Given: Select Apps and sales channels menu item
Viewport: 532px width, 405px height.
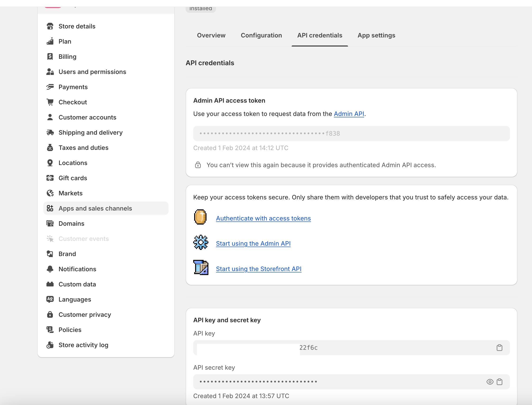Looking at the screenshot, I should click(95, 208).
